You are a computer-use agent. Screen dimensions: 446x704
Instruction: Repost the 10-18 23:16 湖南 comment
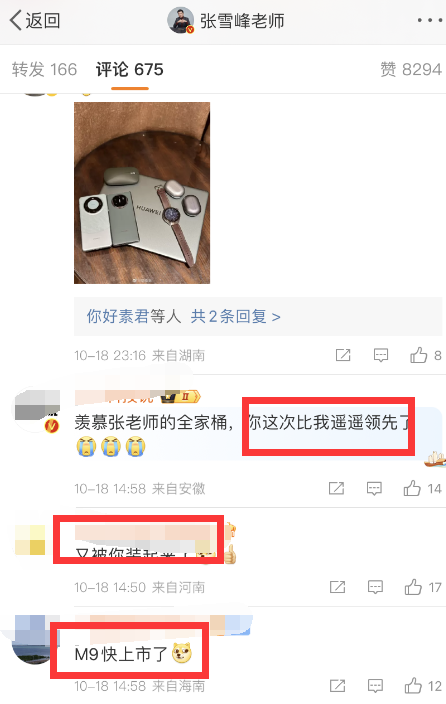point(343,355)
